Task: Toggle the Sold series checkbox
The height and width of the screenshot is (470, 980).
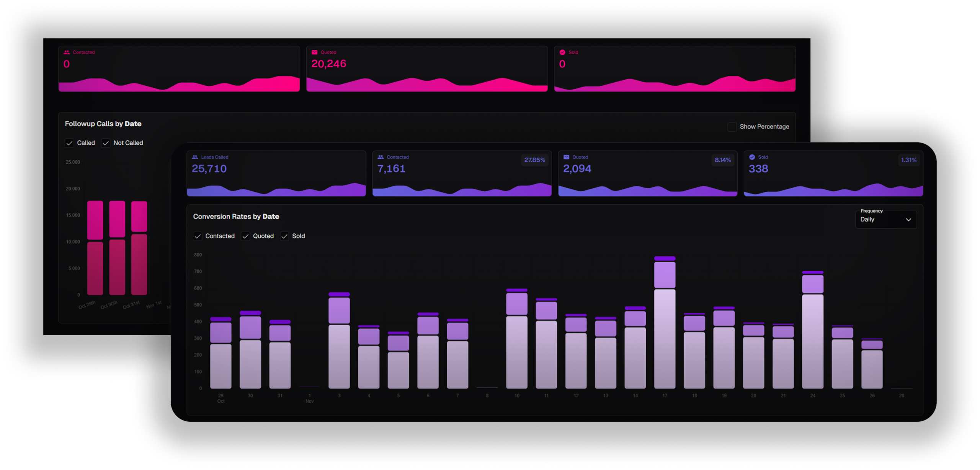Action: (x=284, y=236)
